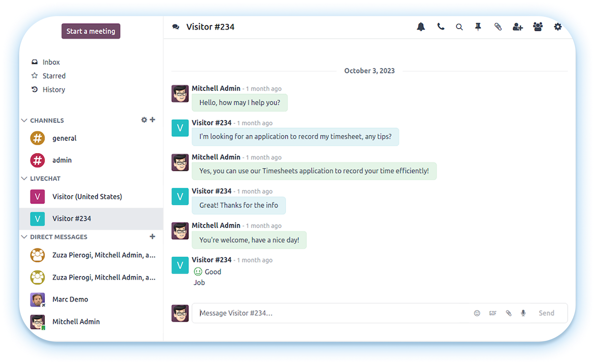Click microphone voice message icon
The image size is (595, 364).
[x=523, y=313]
